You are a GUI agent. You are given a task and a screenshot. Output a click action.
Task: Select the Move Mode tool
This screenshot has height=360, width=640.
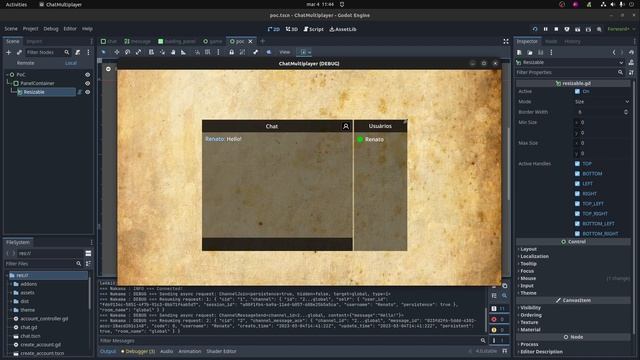pos(117,52)
